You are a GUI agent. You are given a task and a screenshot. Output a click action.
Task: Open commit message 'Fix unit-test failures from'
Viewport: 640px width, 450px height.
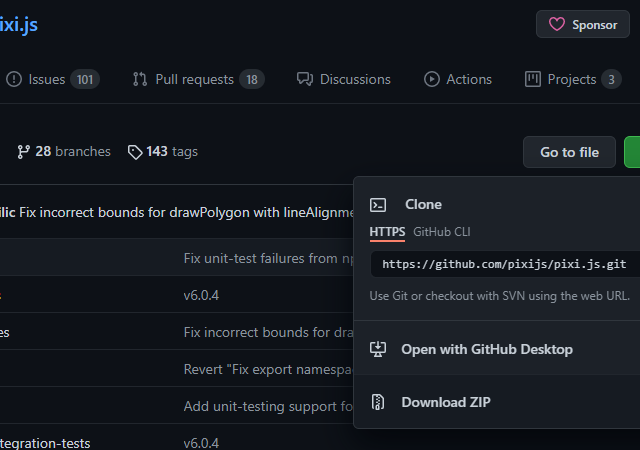click(x=269, y=258)
